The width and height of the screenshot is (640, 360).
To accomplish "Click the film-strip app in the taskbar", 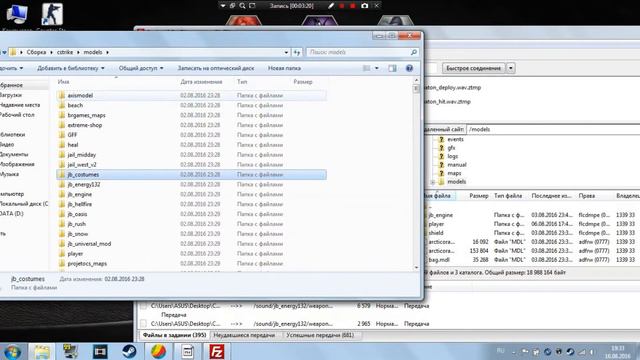I will tap(100, 351).
